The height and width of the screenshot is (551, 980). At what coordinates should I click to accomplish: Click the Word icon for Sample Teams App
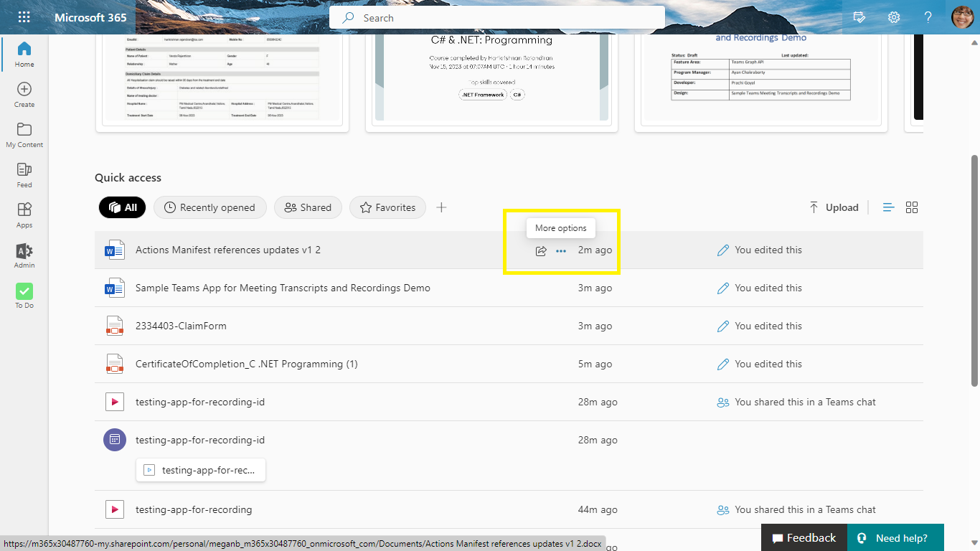pos(115,288)
